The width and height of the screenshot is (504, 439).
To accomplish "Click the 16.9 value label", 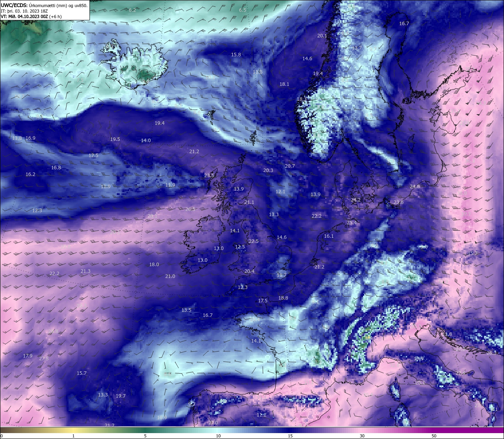I will [x=30, y=138].
